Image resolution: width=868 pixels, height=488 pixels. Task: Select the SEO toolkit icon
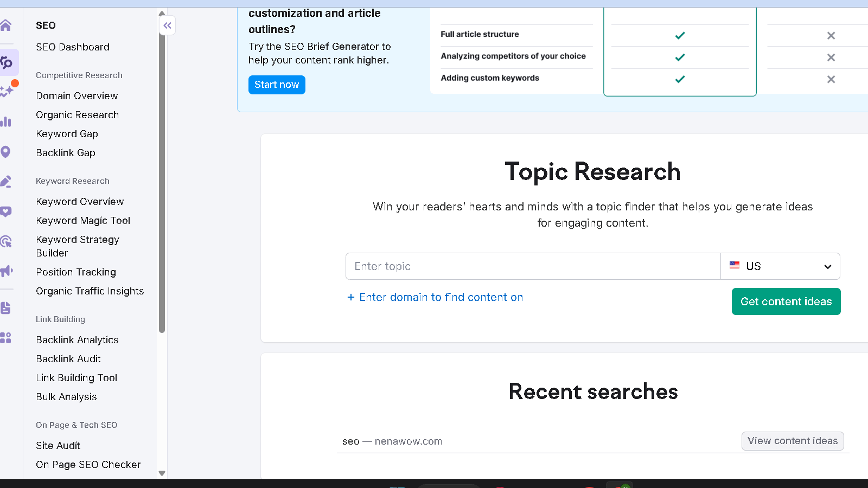(x=7, y=62)
